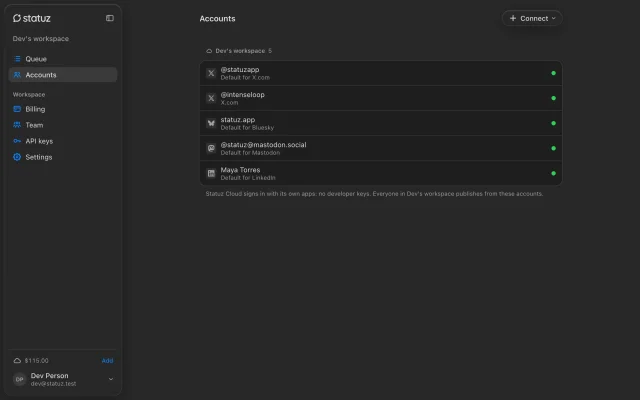Open the @statuz@mastodon.social handle text
The image size is (640, 400).
click(263, 144)
